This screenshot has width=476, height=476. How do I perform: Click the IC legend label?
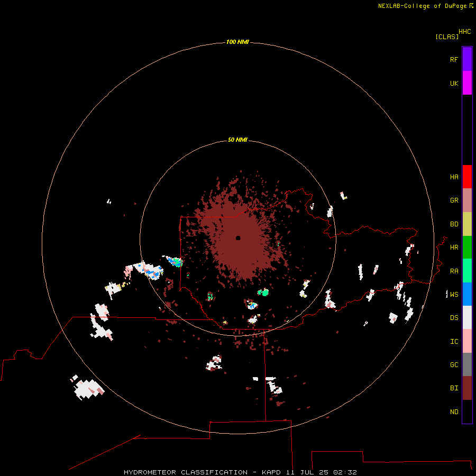point(454,342)
